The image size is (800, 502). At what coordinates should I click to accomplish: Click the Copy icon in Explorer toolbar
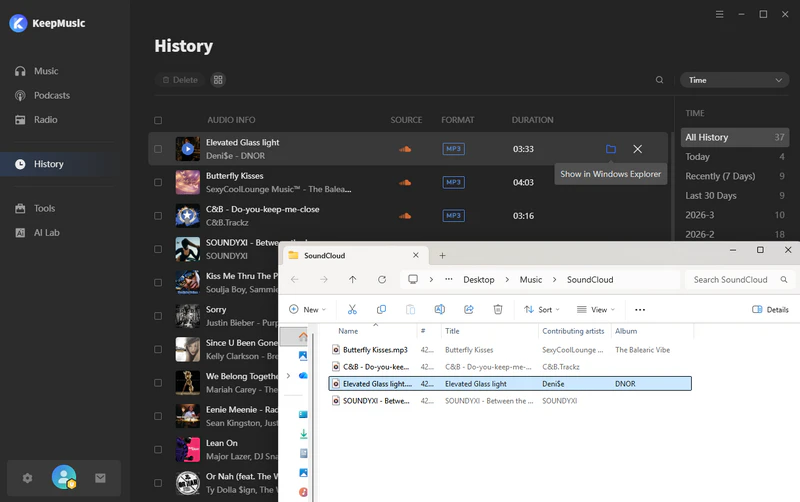click(x=381, y=310)
